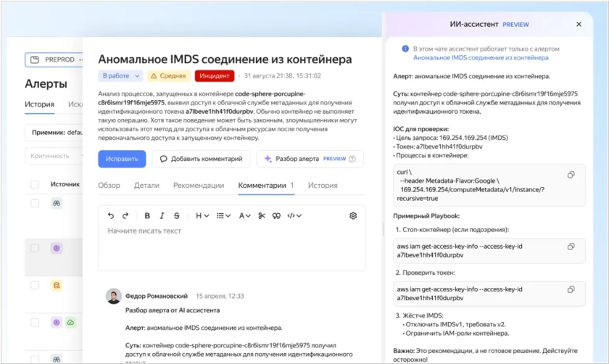
Task: Click the undo icon in comment editor
Action: [111, 215]
